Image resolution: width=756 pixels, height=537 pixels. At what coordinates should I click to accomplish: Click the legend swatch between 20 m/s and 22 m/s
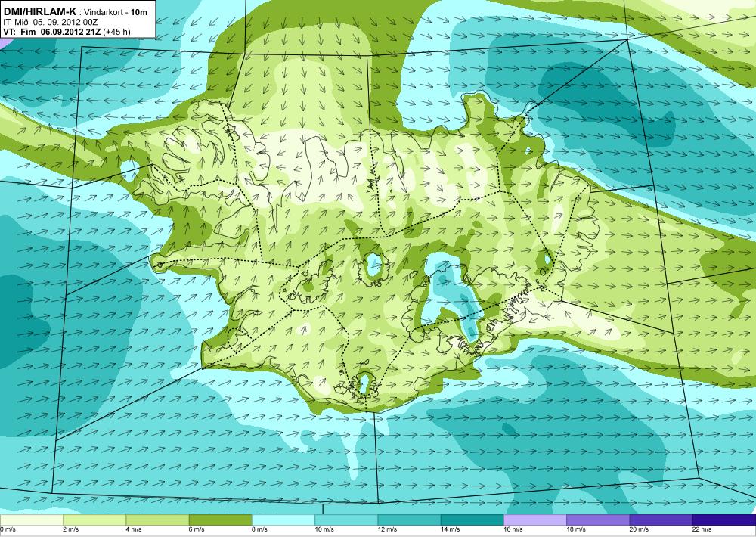661,520
